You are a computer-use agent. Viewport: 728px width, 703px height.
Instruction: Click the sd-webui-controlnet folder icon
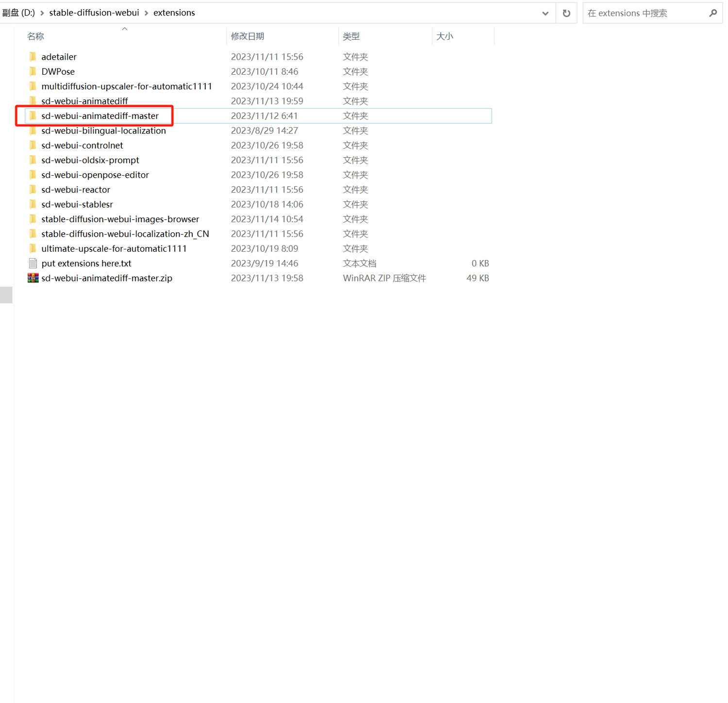click(33, 145)
